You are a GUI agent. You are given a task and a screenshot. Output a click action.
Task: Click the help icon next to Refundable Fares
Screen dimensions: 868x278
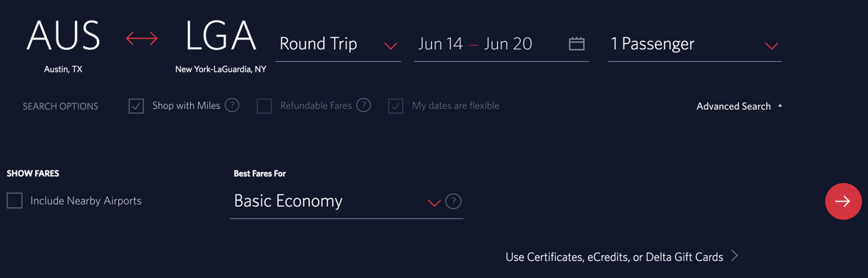[x=364, y=105]
